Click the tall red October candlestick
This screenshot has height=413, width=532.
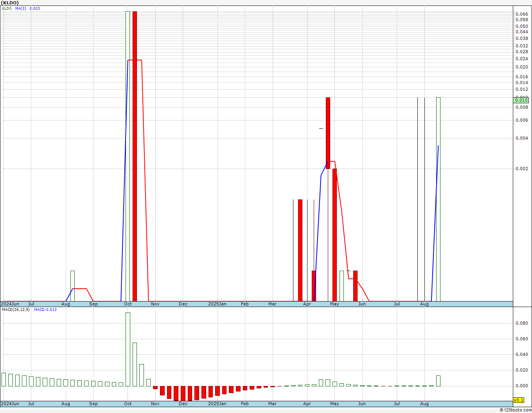(135, 156)
